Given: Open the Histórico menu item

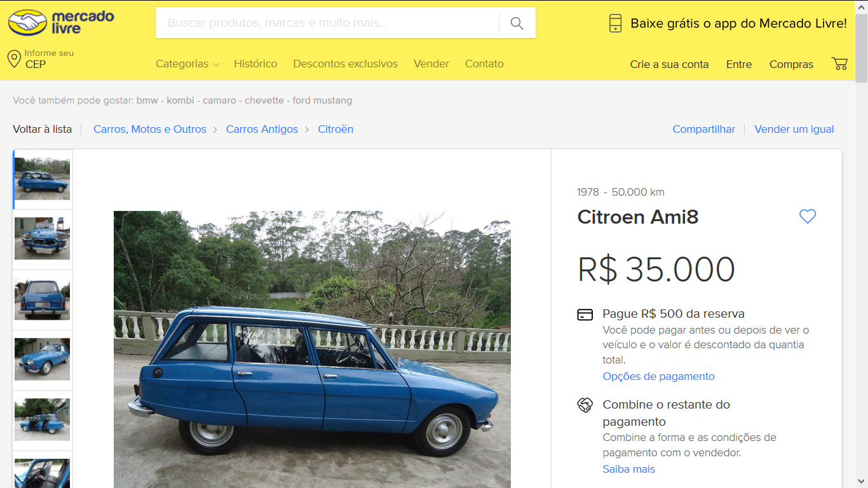Looking at the screenshot, I should [x=255, y=64].
